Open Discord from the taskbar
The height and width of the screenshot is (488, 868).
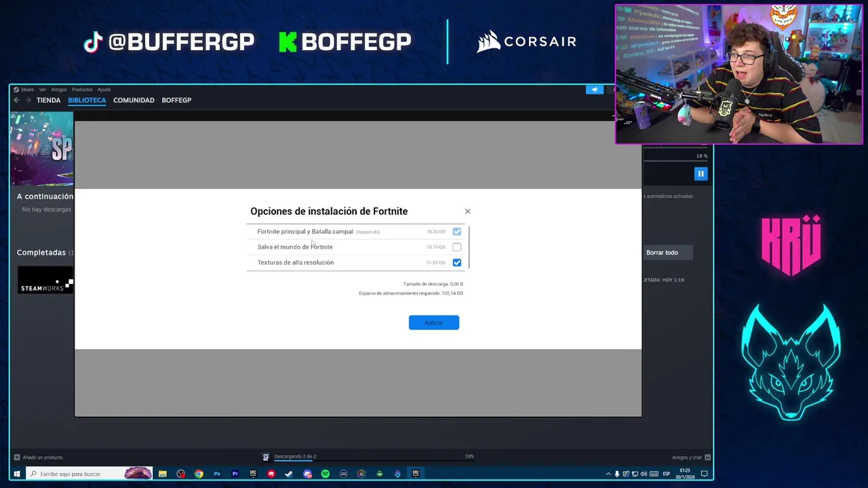[x=307, y=474]
